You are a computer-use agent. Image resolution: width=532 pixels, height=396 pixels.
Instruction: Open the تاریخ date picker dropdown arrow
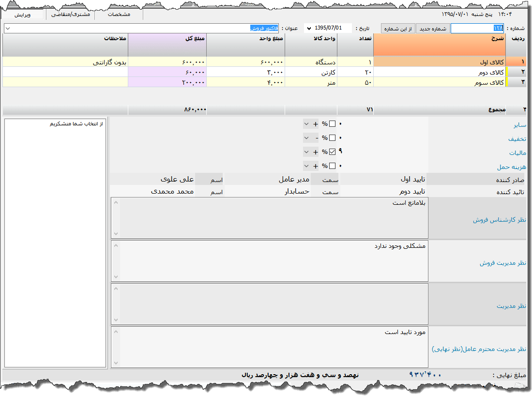pyautogui.click(x=308, y=29)
